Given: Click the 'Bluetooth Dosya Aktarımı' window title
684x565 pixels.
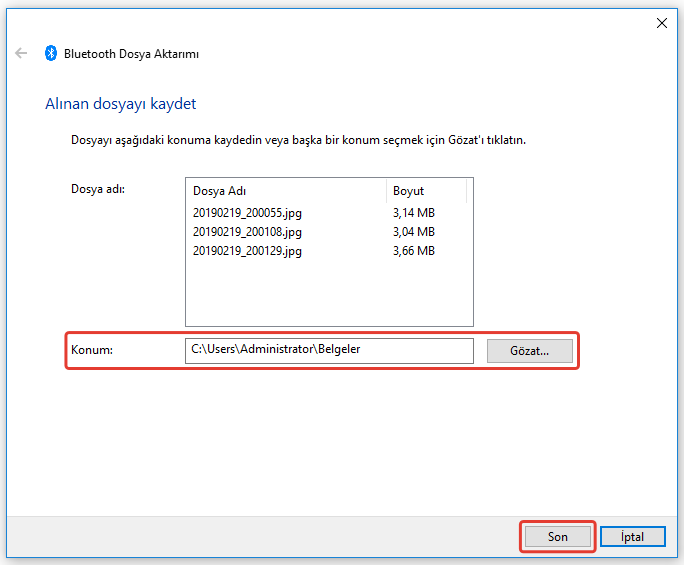Looking at the screenshot, I should (138, 54).
